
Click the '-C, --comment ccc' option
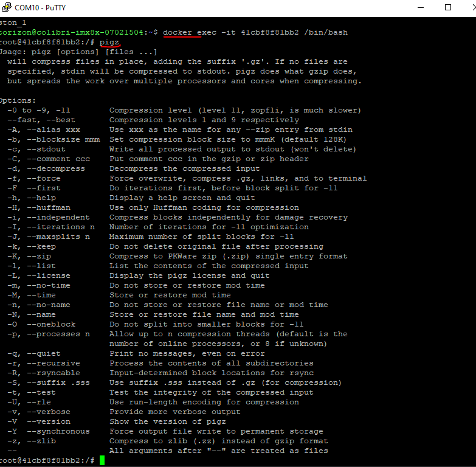49,159
